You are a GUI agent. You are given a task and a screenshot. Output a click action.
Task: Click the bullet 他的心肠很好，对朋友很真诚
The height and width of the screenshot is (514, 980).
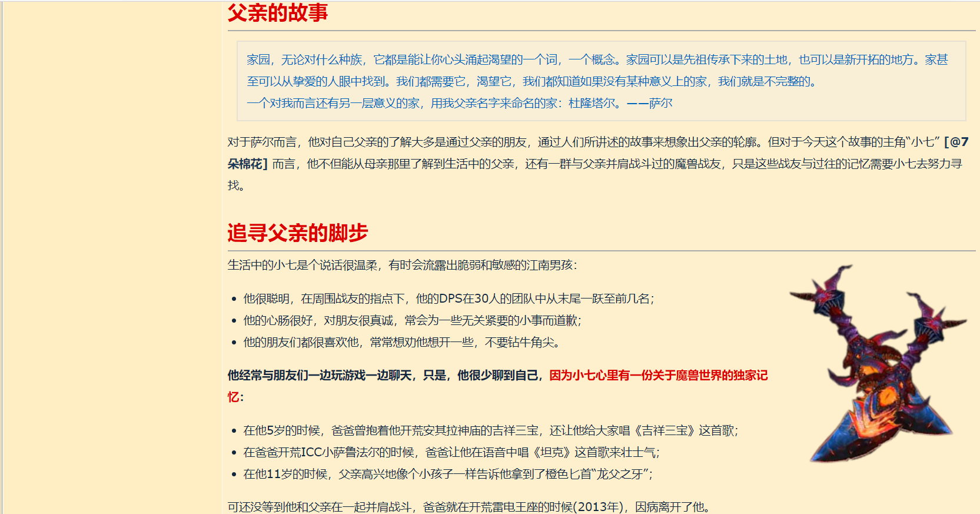[x=413, y=320]
